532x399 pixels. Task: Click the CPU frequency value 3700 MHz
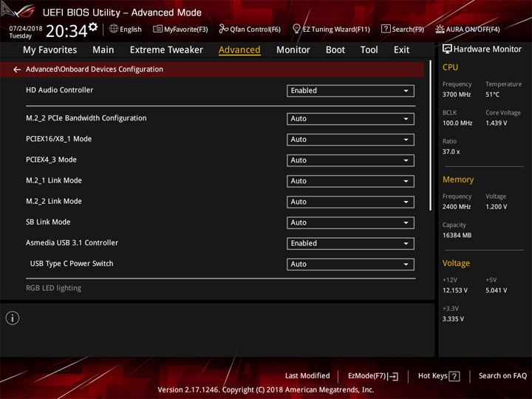click(x=457, y=95)
